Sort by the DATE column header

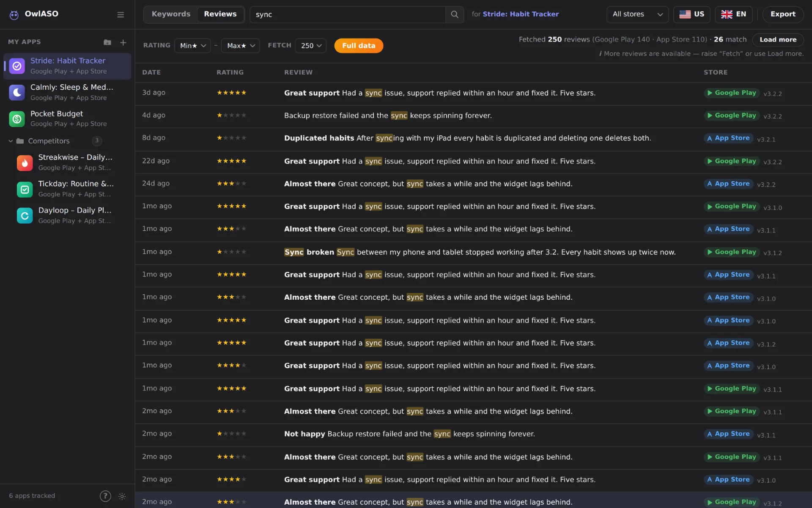pos(151,72)
